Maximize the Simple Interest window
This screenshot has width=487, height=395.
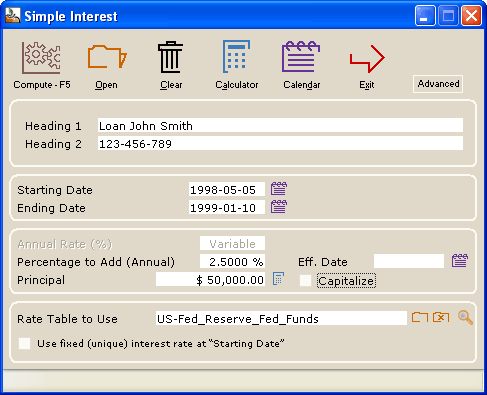tap(448, 15)
